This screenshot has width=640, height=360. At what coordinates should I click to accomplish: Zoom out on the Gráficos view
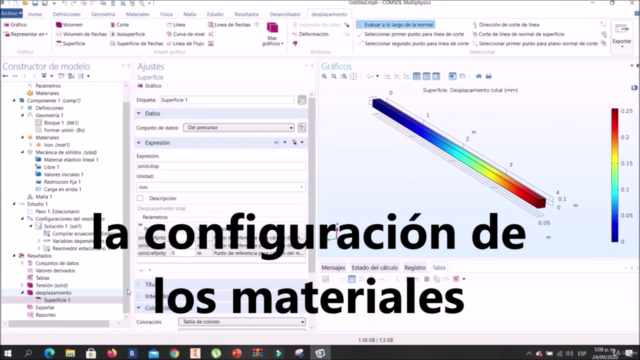(334, 76)
